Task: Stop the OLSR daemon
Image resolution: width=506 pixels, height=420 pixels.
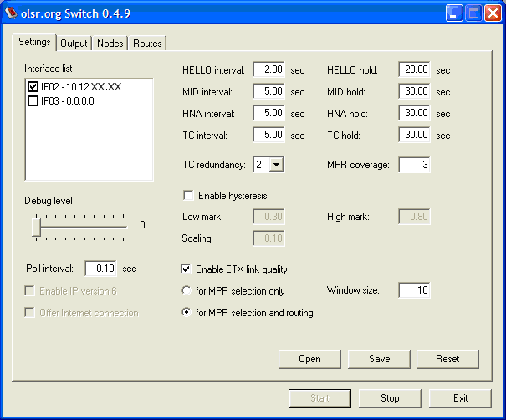Action: pyautogui.click(x=390, y=398)
